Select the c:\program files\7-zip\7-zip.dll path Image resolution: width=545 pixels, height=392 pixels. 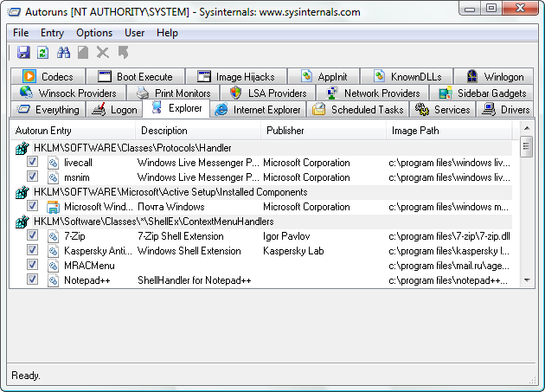[x=450, y=236]
